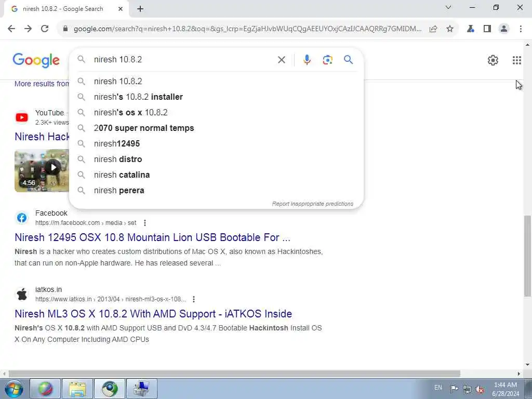The height and width of the screenshot is (399, 532).
Task: Open the Windows Start menu
Action: pyautogui.click(x=14, y=389)
